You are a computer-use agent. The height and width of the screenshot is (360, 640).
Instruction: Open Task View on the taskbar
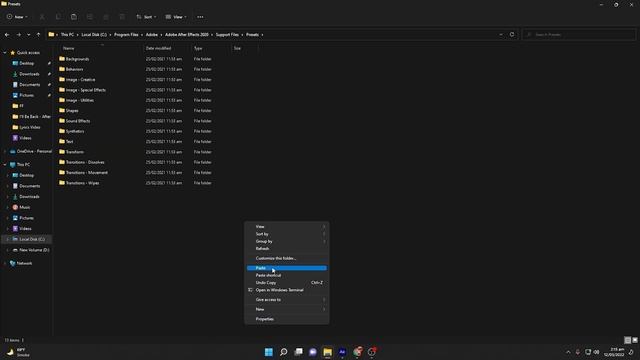(298, 352)
